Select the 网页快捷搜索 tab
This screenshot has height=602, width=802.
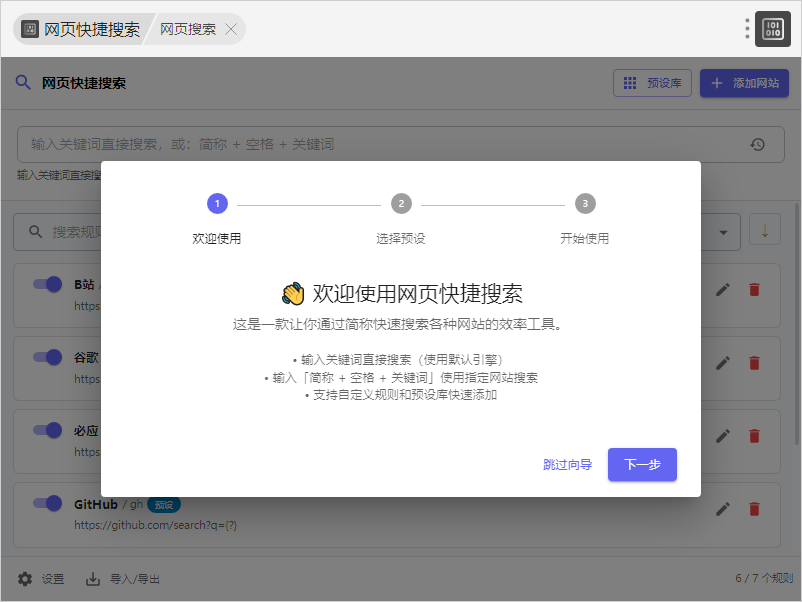(x=82, y=29)
